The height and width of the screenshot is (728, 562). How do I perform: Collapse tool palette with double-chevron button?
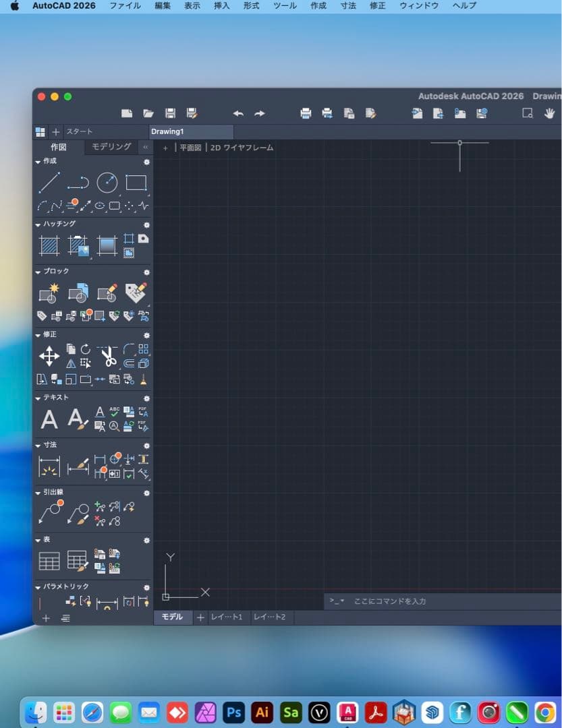(x=145, y=147)
